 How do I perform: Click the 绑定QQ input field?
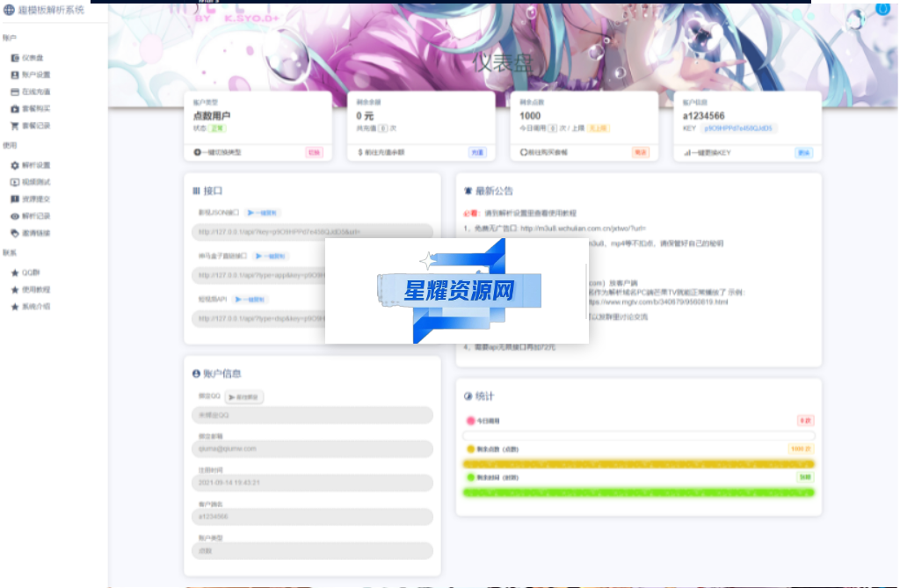click(x=312, y=415)
